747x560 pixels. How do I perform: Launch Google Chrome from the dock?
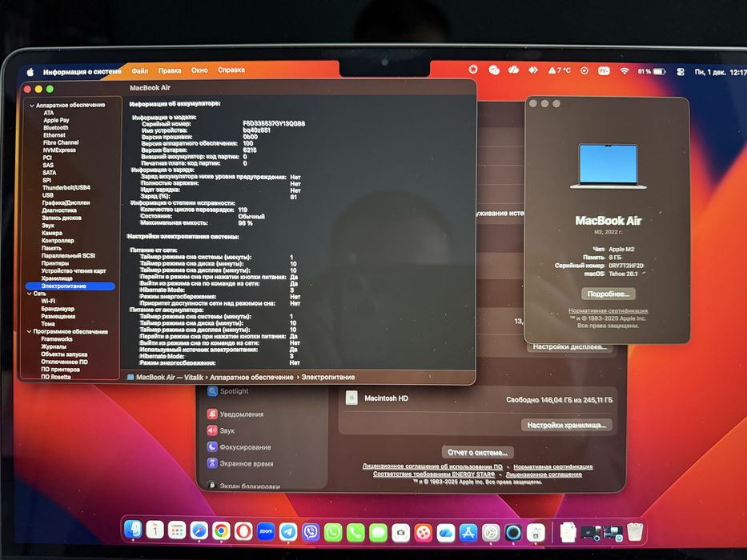coord(221,531)
